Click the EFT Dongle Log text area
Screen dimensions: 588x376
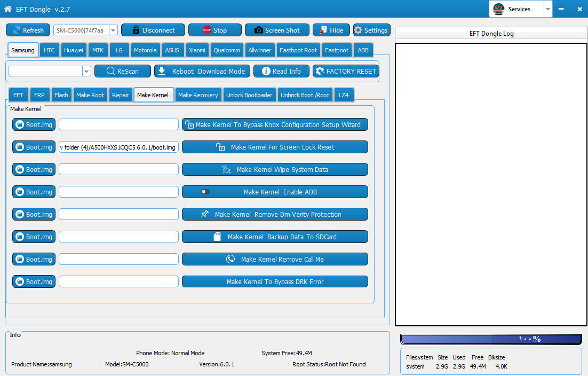click(x=491, y=184)
